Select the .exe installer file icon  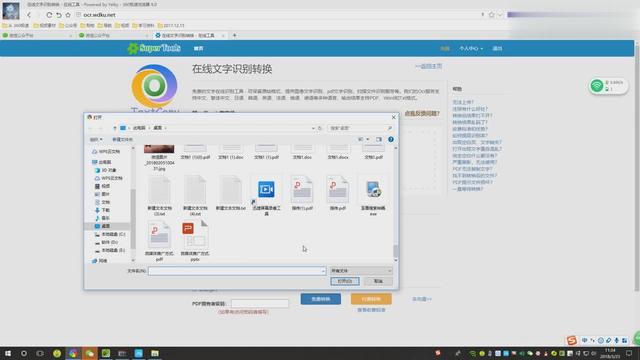point(373,196)
